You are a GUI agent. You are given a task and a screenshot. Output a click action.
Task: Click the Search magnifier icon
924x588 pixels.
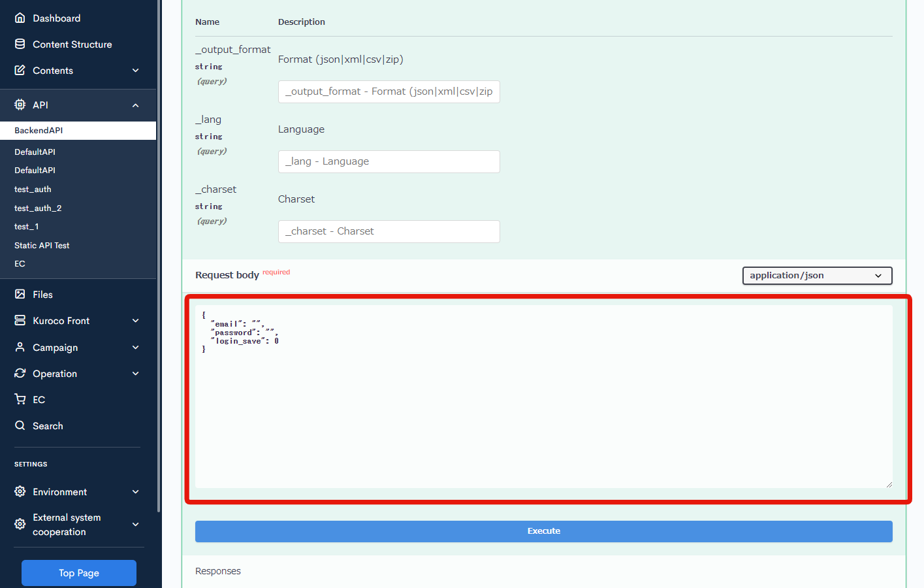point(20,426)
